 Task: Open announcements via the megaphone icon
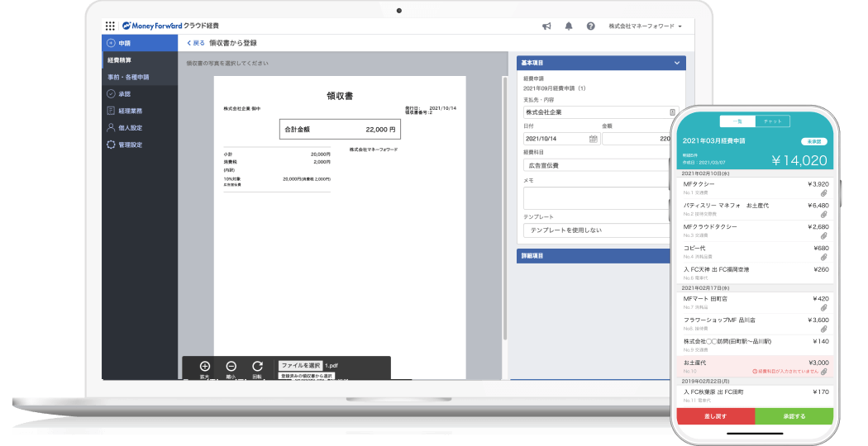pyautogui.click(x=546, y=26)
